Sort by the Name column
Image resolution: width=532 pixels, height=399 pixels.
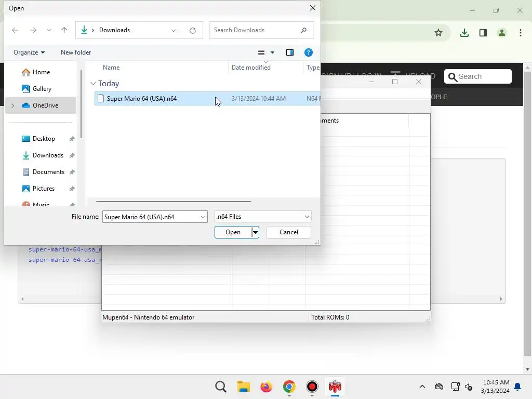click(x=111, y=68)
